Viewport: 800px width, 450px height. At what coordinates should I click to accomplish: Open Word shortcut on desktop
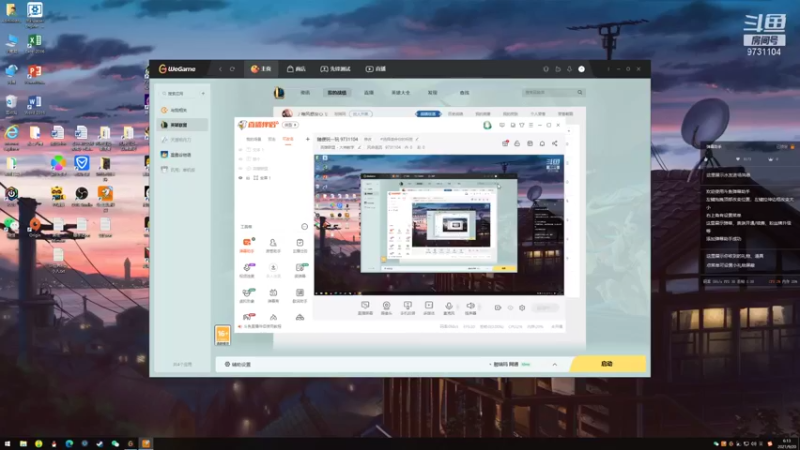coord(35,104)
